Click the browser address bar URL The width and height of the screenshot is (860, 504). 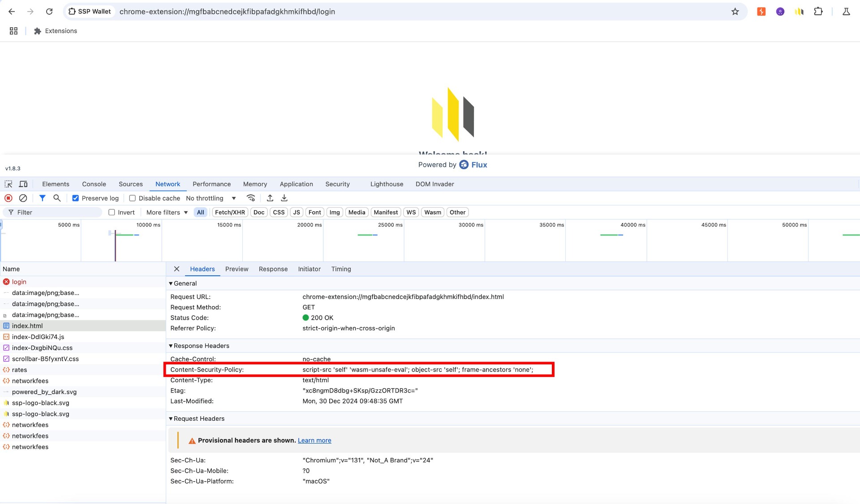click(227, 12)
